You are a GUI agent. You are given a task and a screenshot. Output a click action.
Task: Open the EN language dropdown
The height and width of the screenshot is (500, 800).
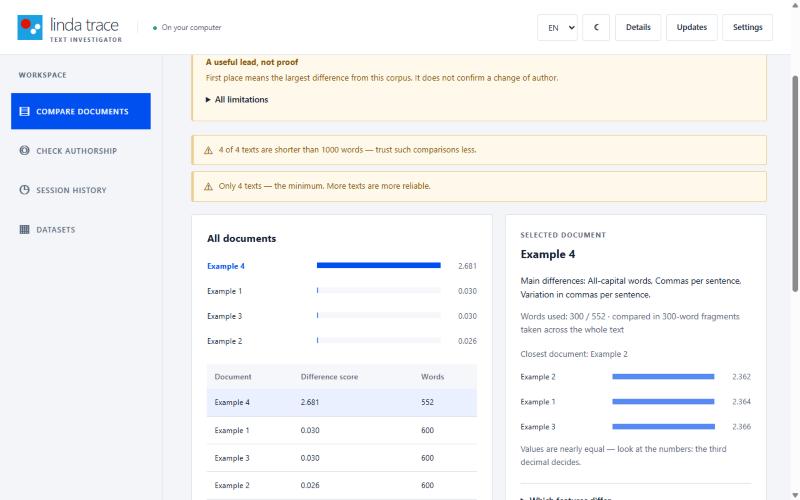click(x=557, y=28)
